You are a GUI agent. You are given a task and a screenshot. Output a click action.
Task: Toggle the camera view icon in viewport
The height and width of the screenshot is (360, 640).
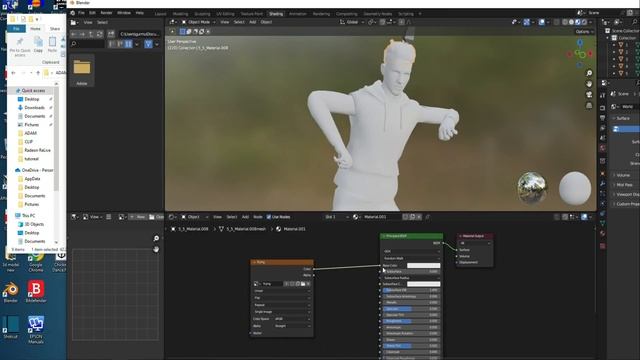tap(589, 94)
